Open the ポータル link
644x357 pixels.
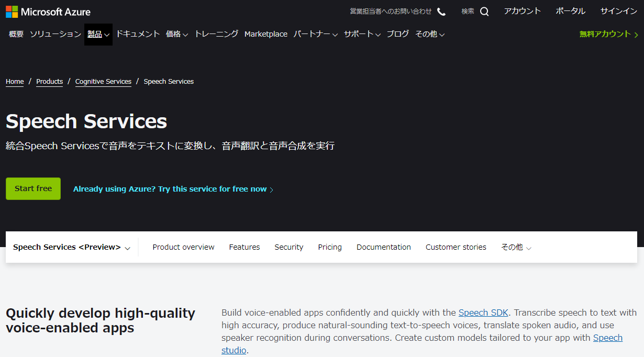coord(571,11)
